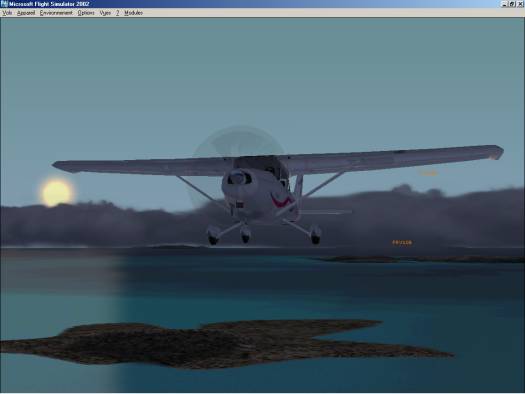Open the Environnement menu
This screenshot has height=394, width=525.
pyautogui.click(x=56, y=13)
